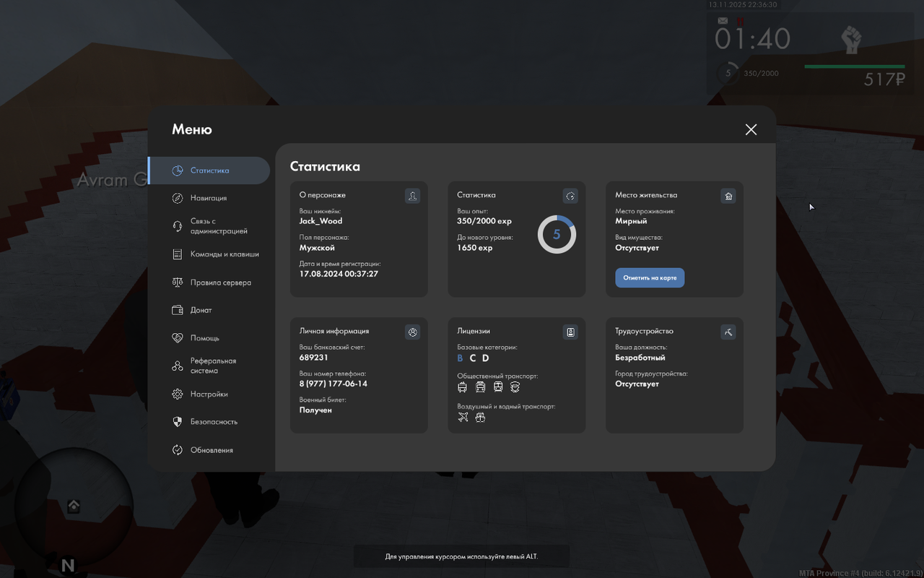This screenshot has width=924, height=578.
Task: Open the Статистика menu section
Action: [209, 171]
